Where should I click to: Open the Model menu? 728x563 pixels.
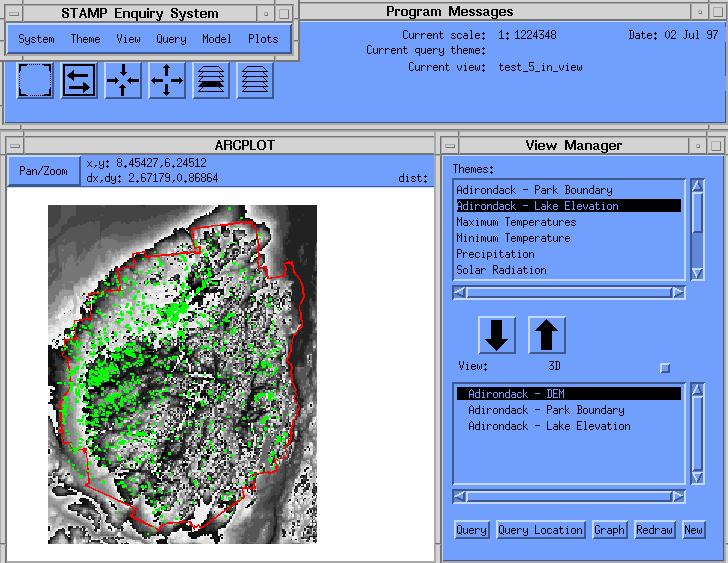[x=217, y=39]
